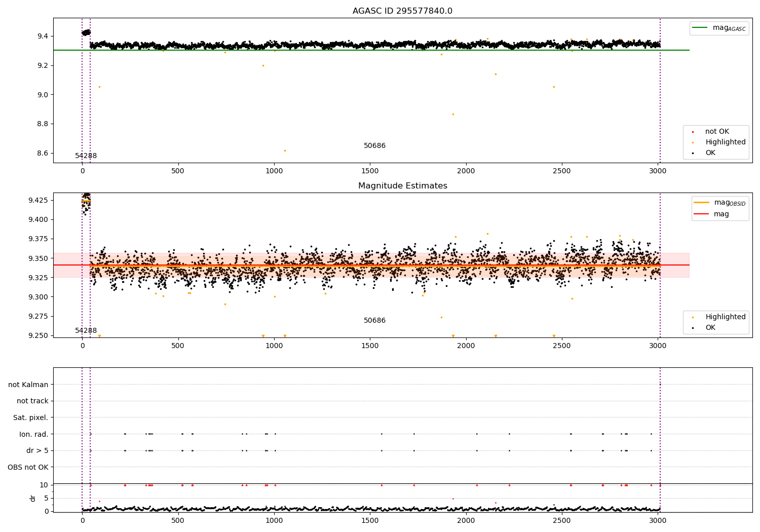Click the "AGASC ID 295577840.0" plot title
The image size is (760, 532).
pos(402,11)
